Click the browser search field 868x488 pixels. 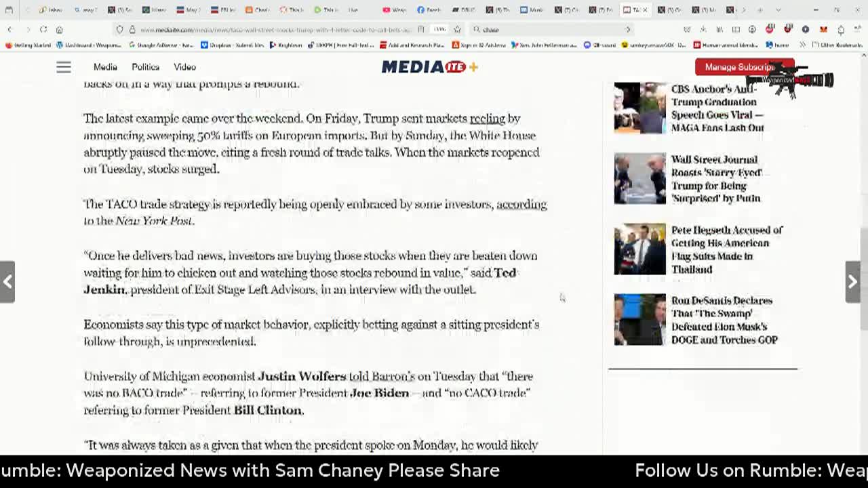[x=553, y=30]
